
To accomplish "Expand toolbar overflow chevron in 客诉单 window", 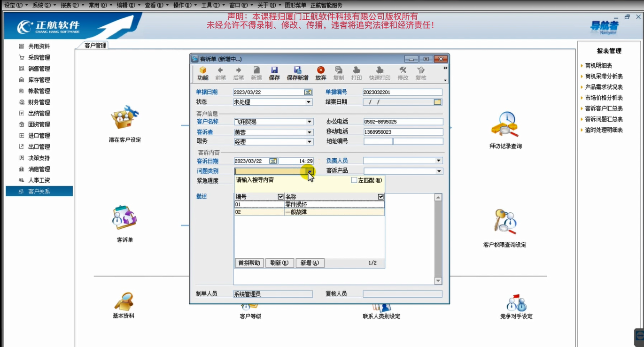I will tap(445, 68).
